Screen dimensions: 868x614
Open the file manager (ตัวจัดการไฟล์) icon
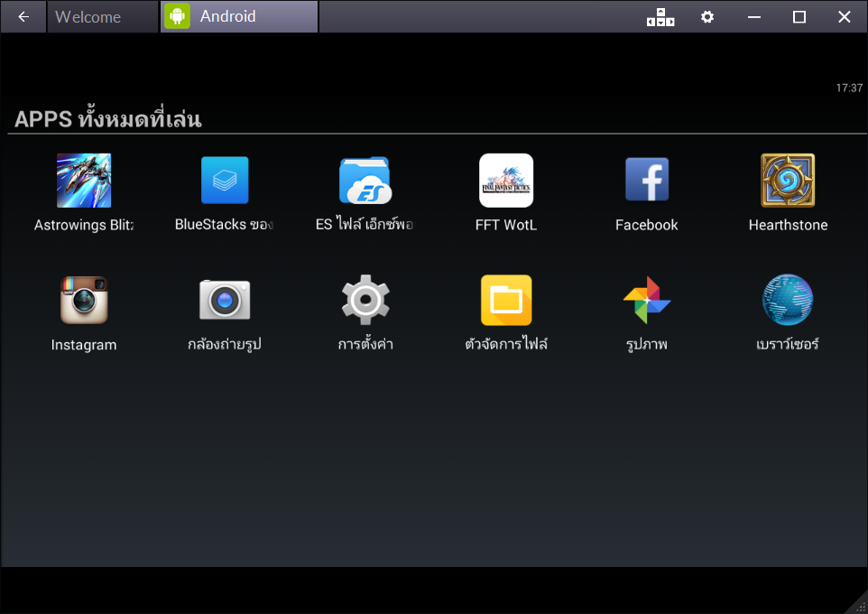point(506,300)
